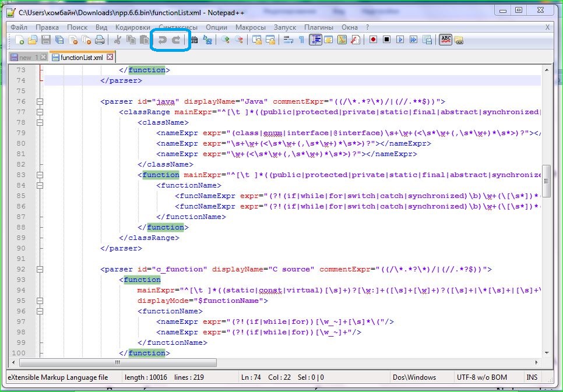The width and height of the screenshot is (563, 392).
Task: Zoom out with the magnifier minus icon
Action: pos(239,40)
